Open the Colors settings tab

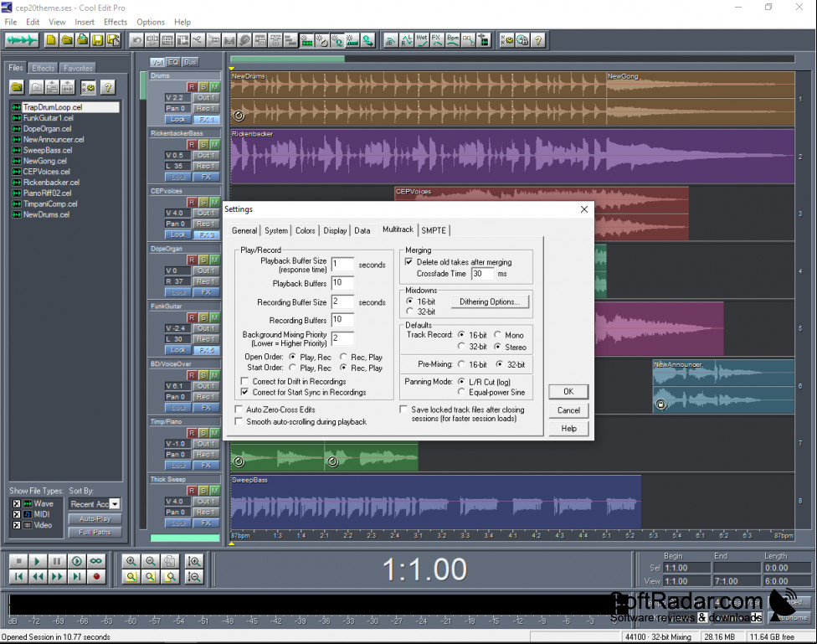(x=306, y=230)
